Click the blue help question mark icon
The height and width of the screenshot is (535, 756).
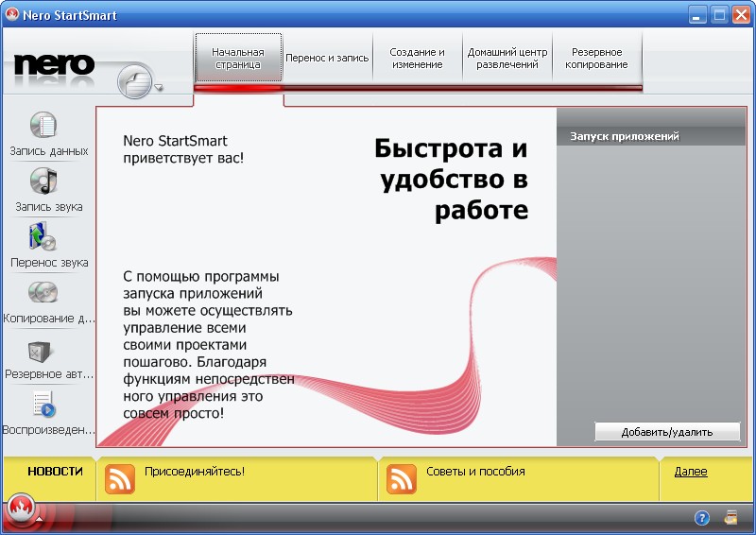point(701,518)
